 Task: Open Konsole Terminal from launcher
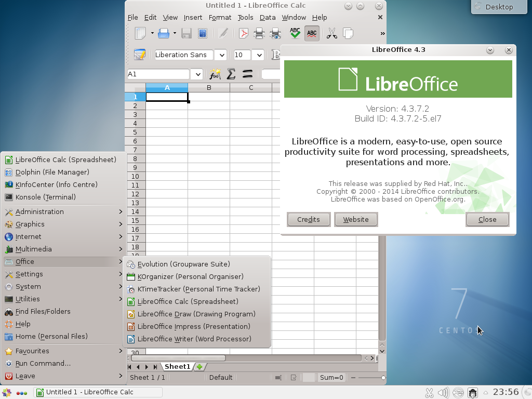[x=64, y=197]
